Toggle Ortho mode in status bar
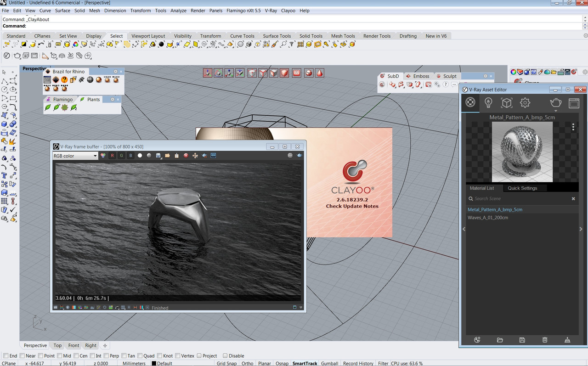 click(x=247, y=363)
